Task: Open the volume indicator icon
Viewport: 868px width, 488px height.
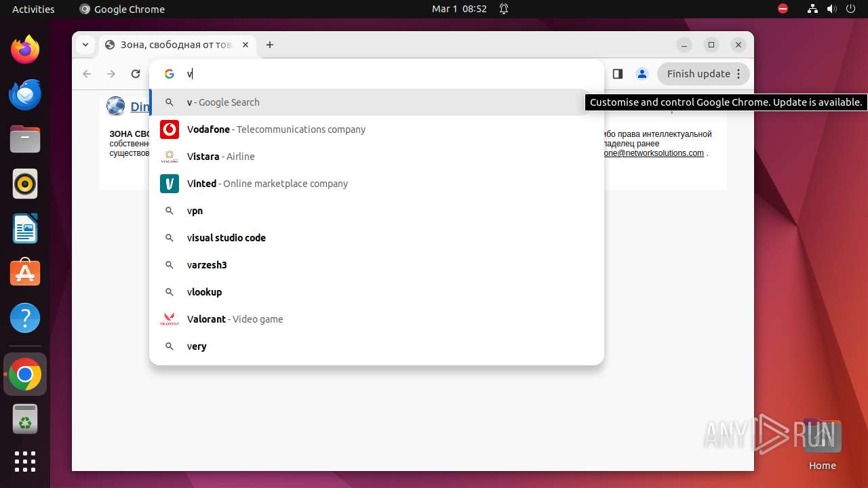Action: coord(832,9)
